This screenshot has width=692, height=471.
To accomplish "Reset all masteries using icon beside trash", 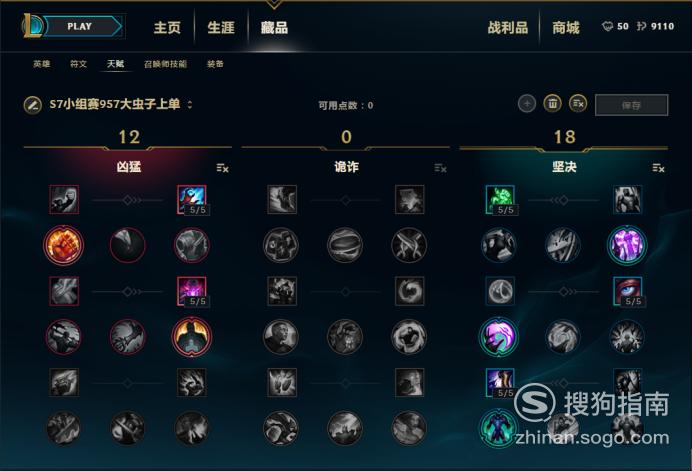I will 578,104.
